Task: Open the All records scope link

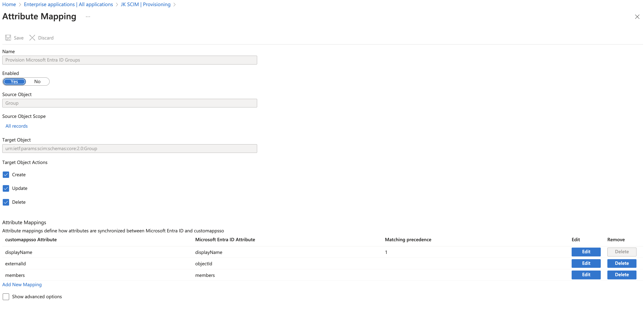Action: pyautogui.click(x=17, y=126)
